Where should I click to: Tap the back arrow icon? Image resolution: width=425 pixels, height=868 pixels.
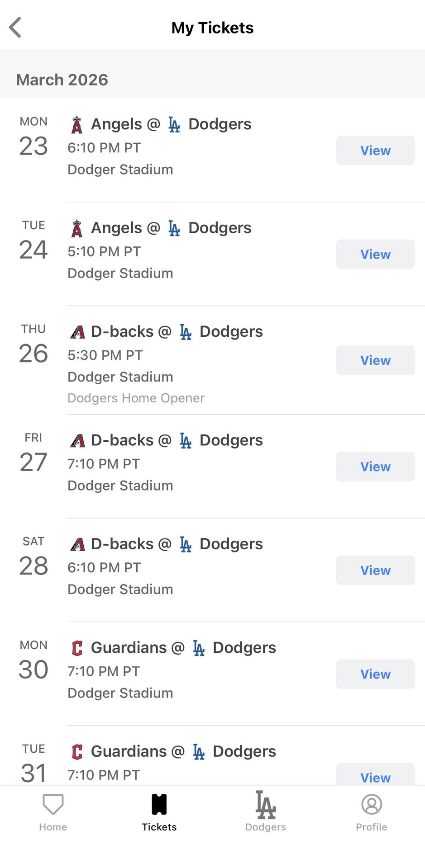15,28
